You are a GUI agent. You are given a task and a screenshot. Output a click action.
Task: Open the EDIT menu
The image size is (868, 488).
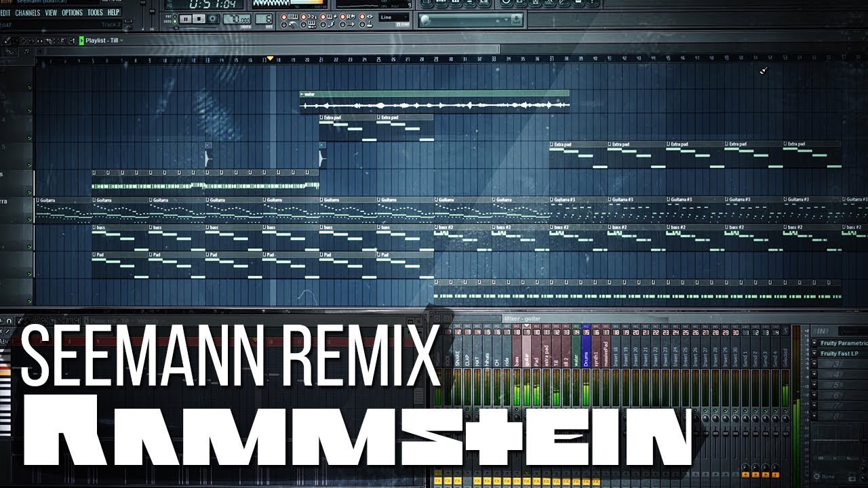[x=5, y=12]
